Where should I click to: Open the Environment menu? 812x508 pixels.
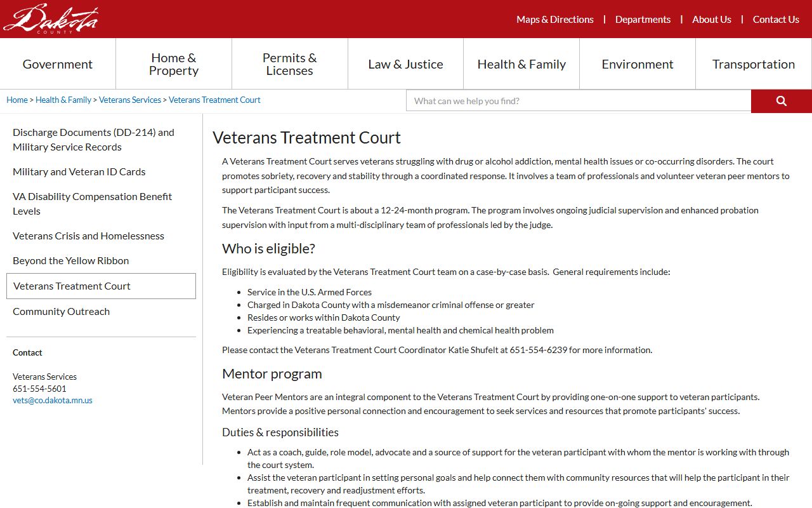coord(638,63)
